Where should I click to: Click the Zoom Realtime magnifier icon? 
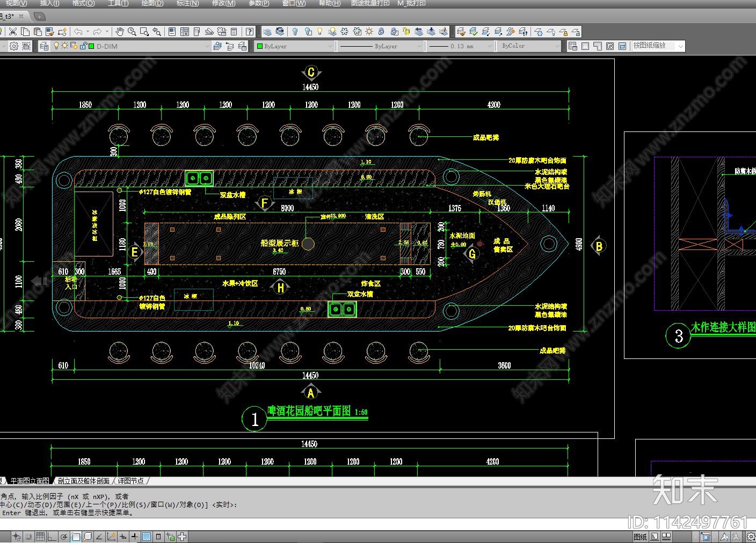(x=132, y=32)
